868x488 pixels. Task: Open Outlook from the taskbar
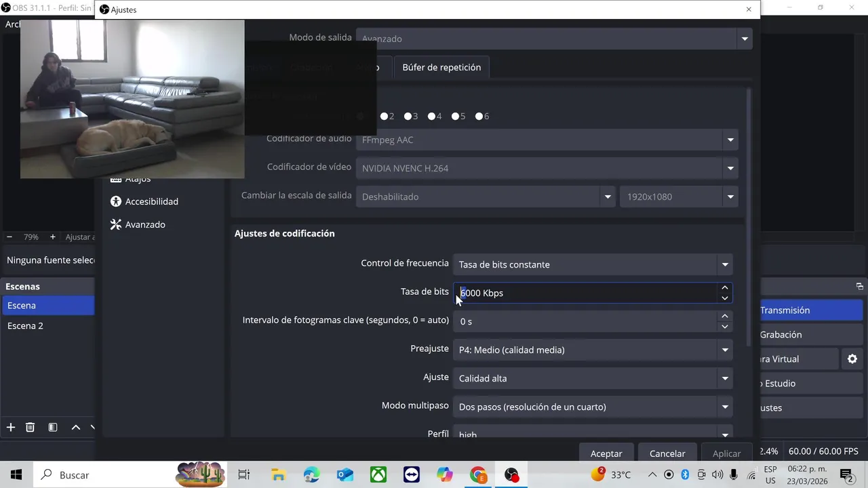[x=344, y=474]
